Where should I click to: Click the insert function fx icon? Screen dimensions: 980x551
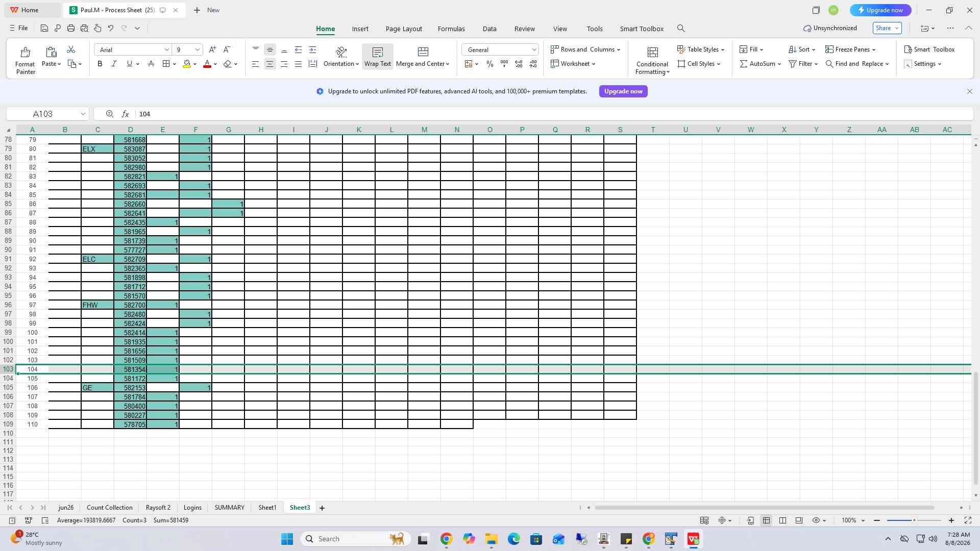click(x=125, y=114)
